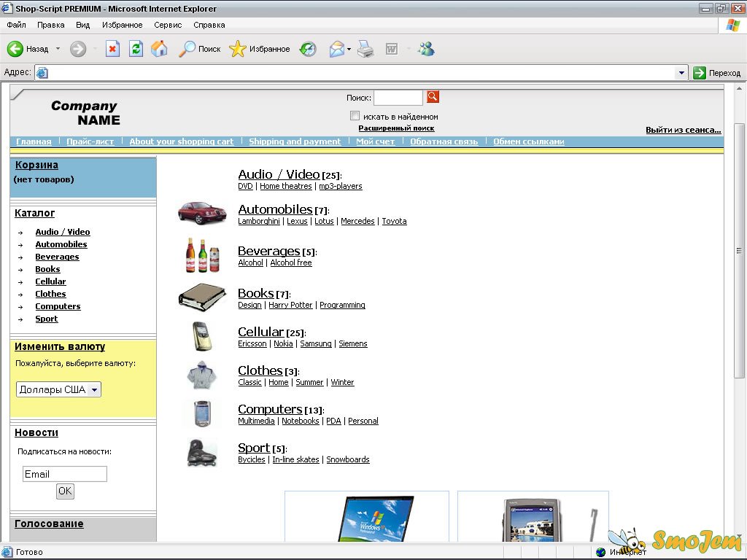Open the Back button history dropdown arrow

point(58,49)
